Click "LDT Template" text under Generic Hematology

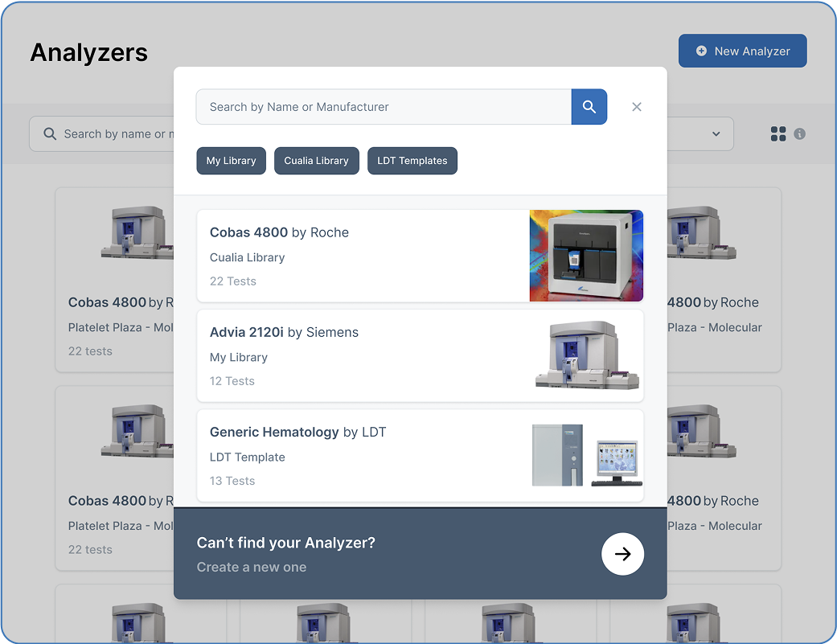247,457
